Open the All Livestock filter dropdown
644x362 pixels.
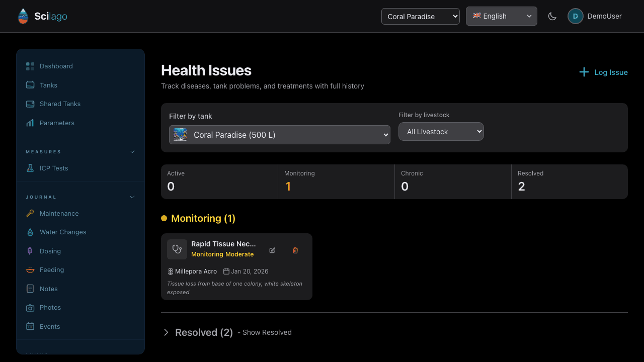pyautogui.click(x=441, y=132)
